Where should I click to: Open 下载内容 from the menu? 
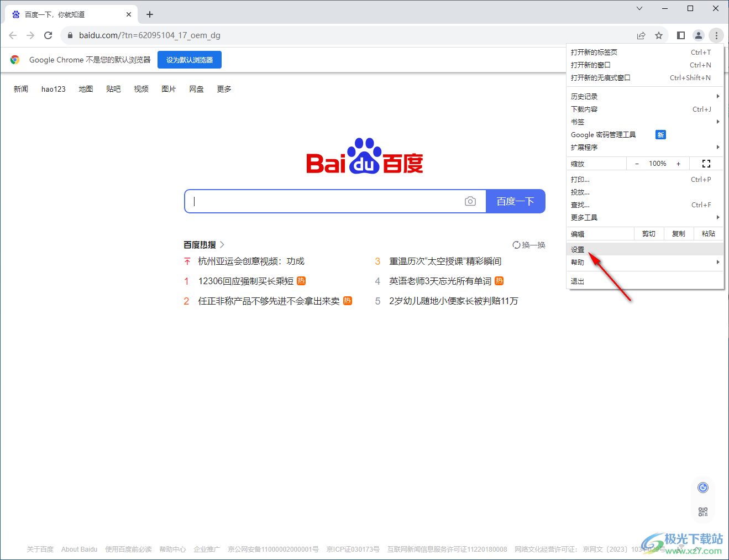click(x=646, y=109)
